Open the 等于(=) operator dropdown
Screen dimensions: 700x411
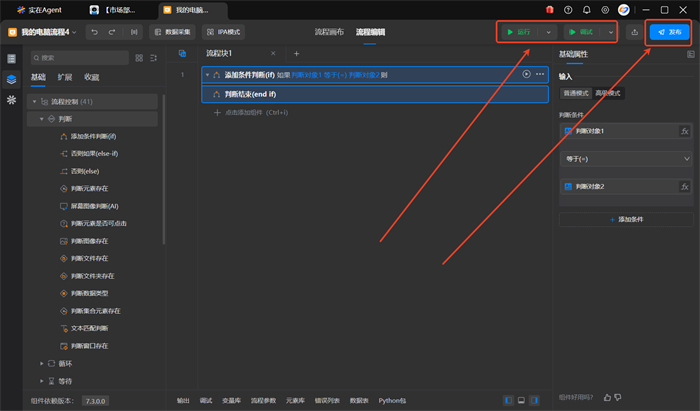(x=625, y=159)
